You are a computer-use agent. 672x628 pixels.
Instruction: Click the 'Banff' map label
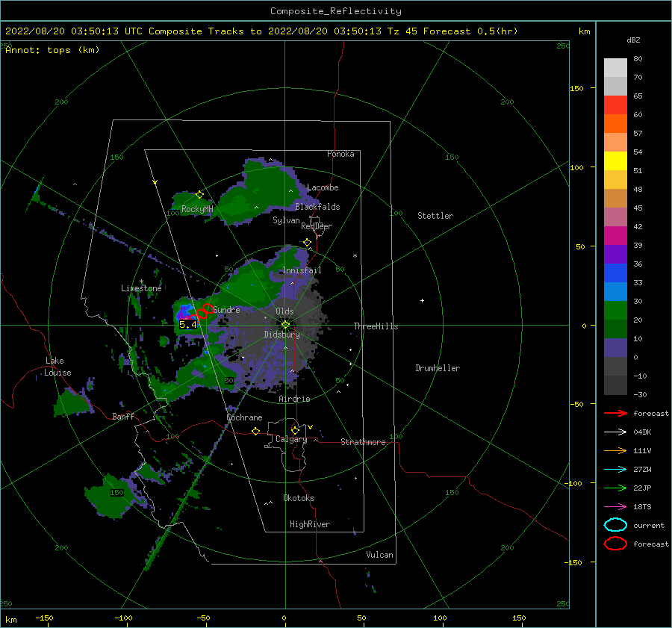(123, 416)
